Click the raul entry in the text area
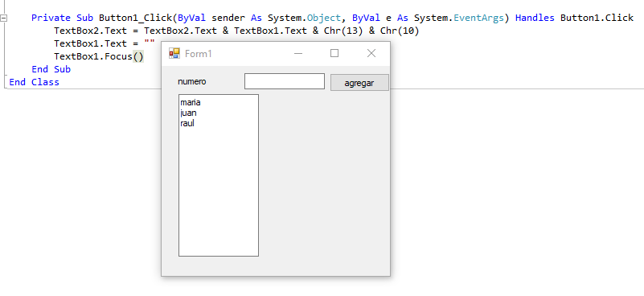Screen dimensions: 644x296 187,123
